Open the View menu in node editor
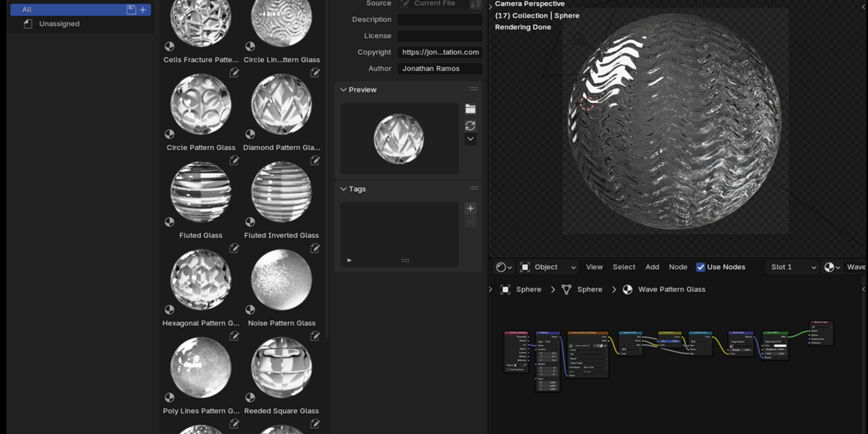Viewport: 868px width, 434px height. (594, 267)
